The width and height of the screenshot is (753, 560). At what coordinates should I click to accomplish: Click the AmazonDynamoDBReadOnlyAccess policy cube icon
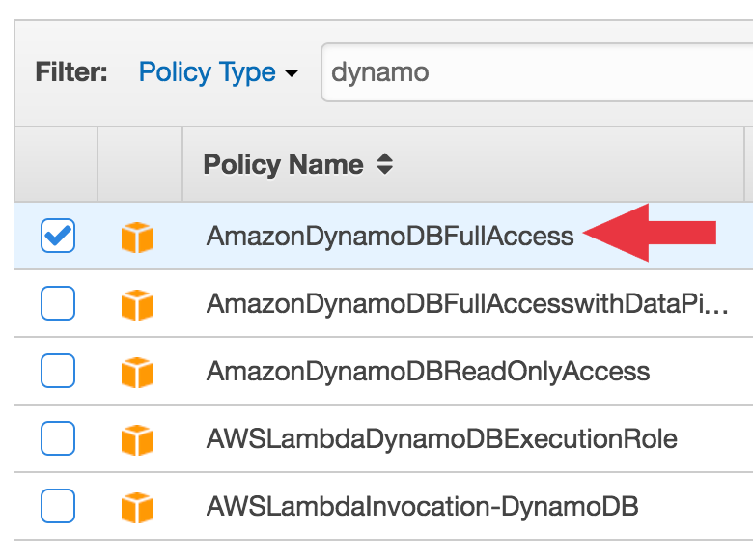137,373
